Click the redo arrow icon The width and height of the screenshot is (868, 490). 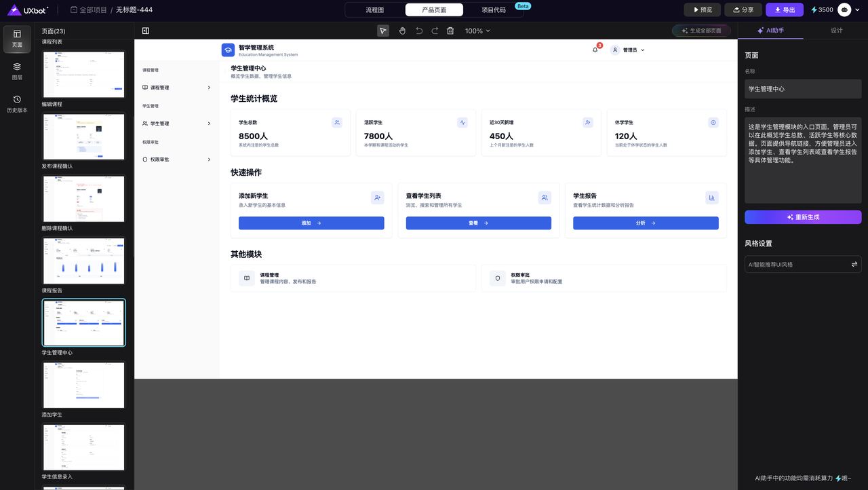435,31
